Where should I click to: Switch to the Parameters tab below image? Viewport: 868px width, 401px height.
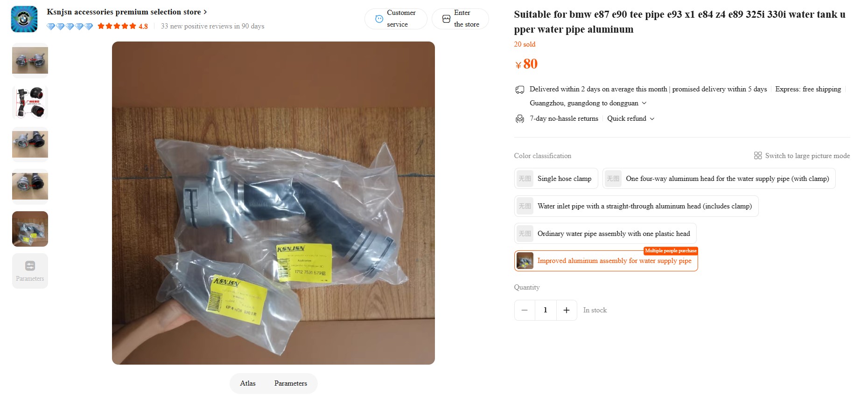[291, 383]
